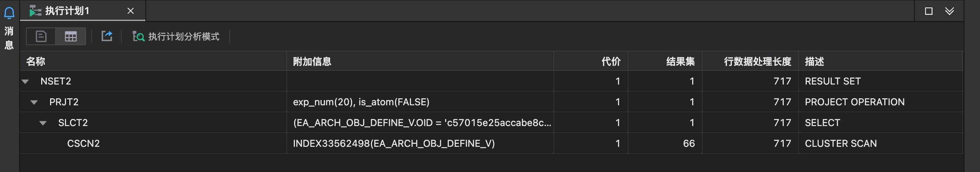Click the export plan icon
Screen dimensions: 980x172
107,36
